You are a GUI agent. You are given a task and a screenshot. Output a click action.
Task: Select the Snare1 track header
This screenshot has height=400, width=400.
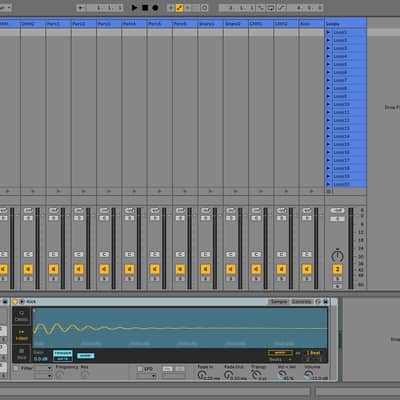(x=210, y=24)
